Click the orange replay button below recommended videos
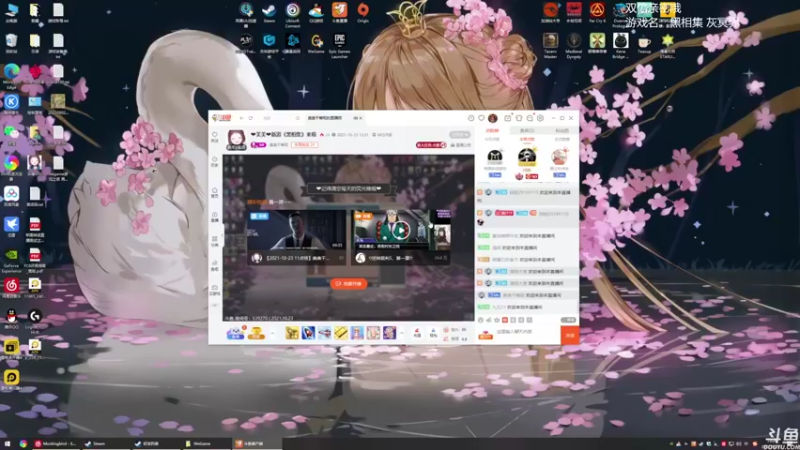The width and height of the screenshot is (800, 450). pyautogui.click(x=348, y=283)
